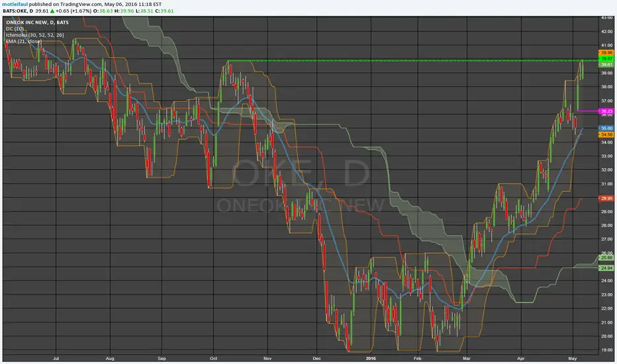Click the blue 35.00 EMA price label

[x=606, y=128]
